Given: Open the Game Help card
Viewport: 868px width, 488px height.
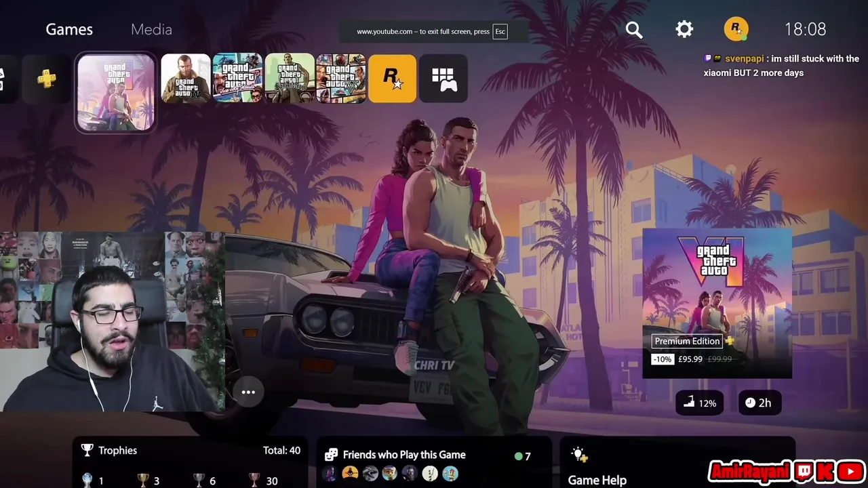Looking at the screenshot, I should (677, 462).
